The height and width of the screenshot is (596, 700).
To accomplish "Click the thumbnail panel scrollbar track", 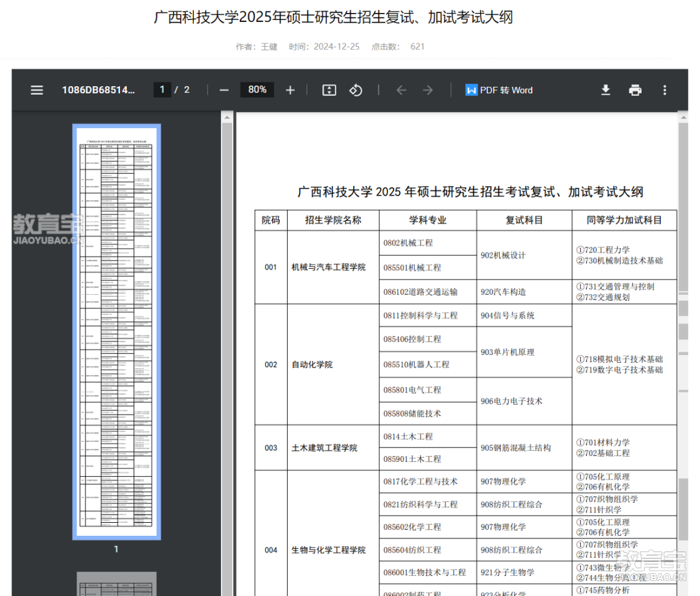I will tap(227, 359).
